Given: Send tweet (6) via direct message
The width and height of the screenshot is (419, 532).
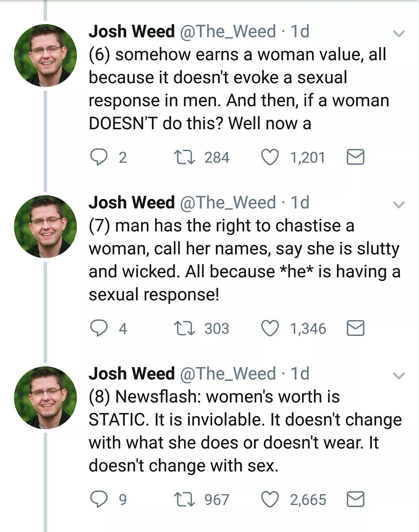Looking at the screenshot, I should (x=355, y=157).
